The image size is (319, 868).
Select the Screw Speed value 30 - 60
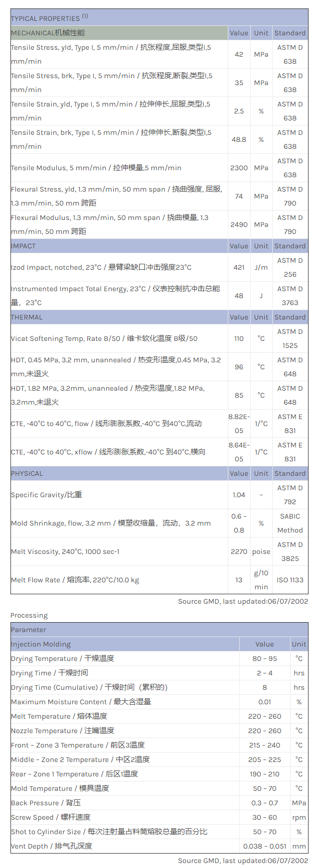(264, 817)
